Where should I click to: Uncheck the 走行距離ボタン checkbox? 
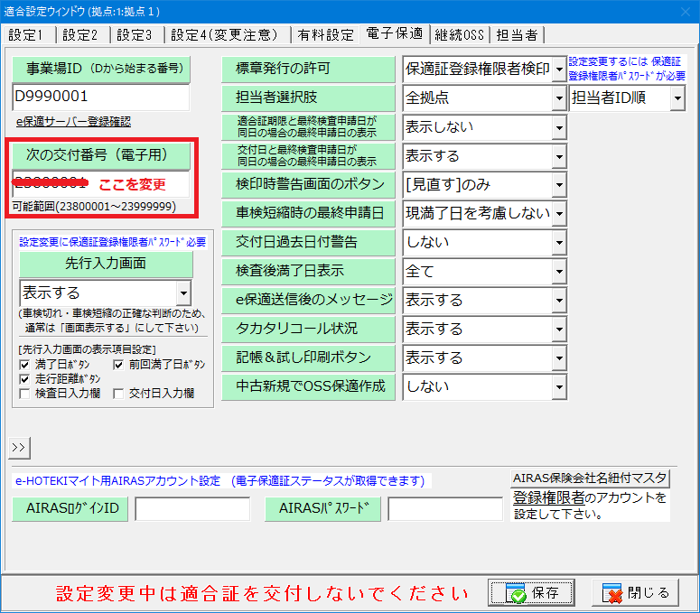pos(25,378)
